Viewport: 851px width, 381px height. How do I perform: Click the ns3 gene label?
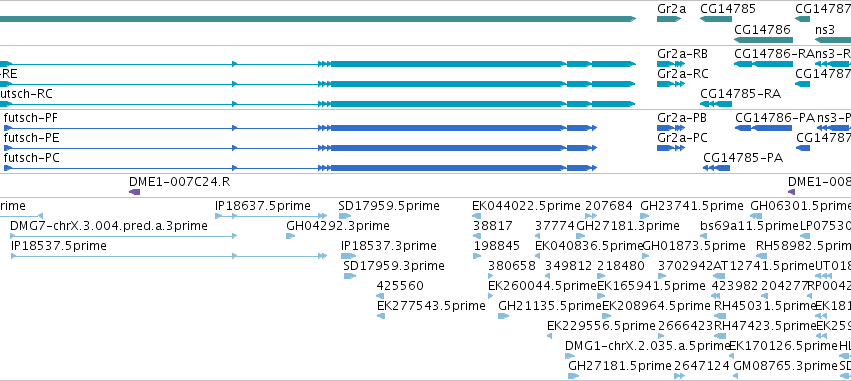click(824, 29)
